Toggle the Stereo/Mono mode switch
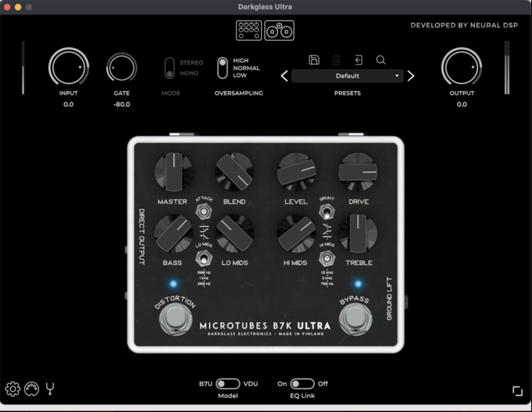Viewport: 532px width, 412px height. coord(170,68)
